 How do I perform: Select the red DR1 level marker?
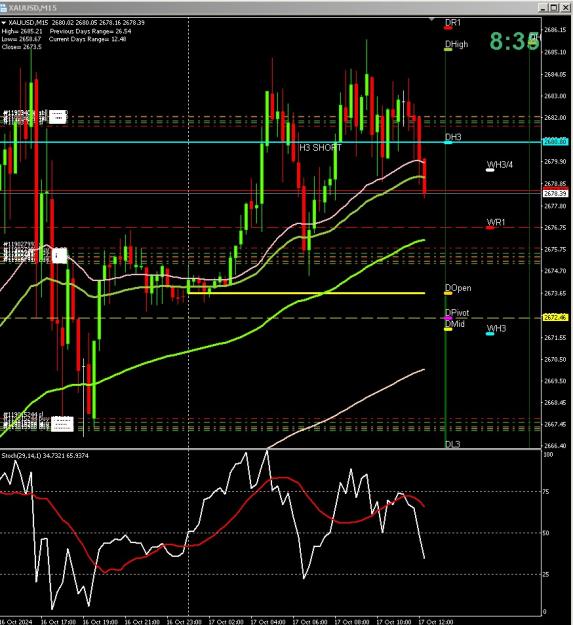click(x=448, y=28)
